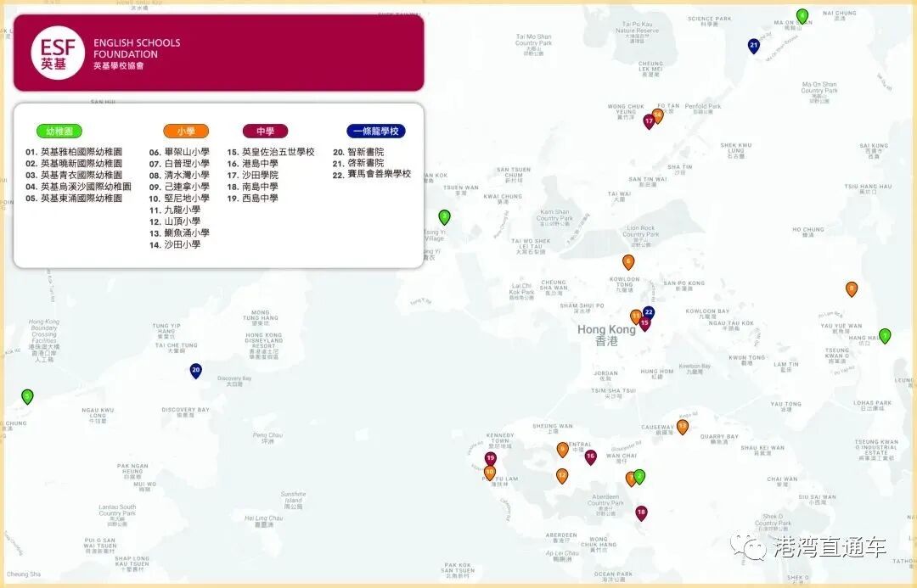Click the Quarry Bay map label
The height and width of the screenshot is (588, 917).
point(719,439)
